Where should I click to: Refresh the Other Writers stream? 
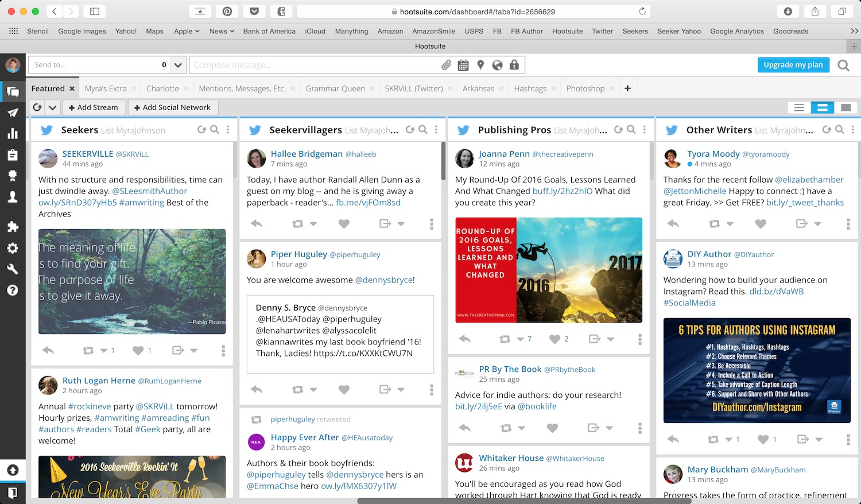tap(827, 130)
